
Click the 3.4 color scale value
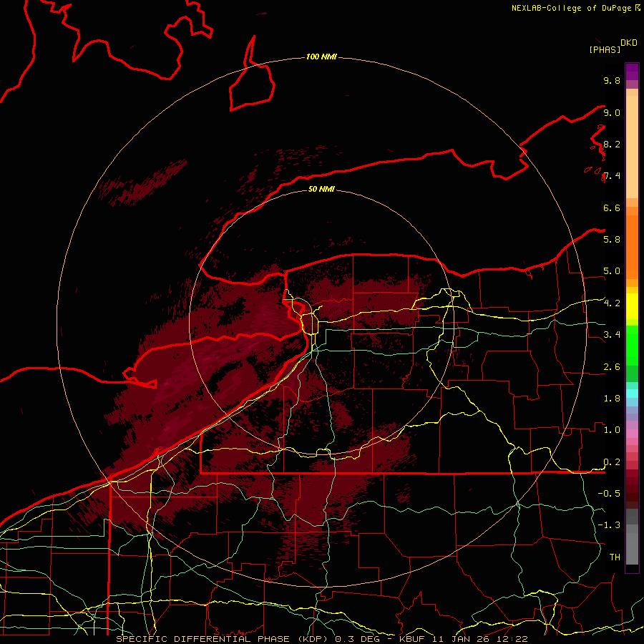pyautogui.click(x=612, y=334)
